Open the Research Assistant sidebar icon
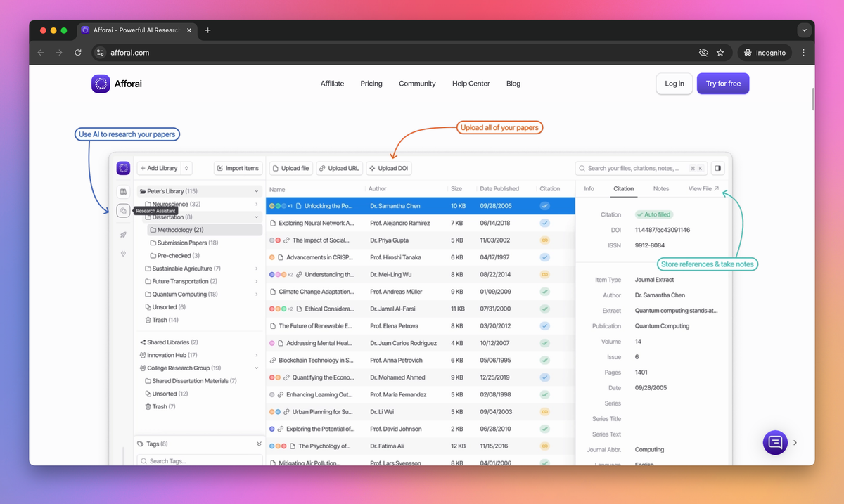 [123, 210]
